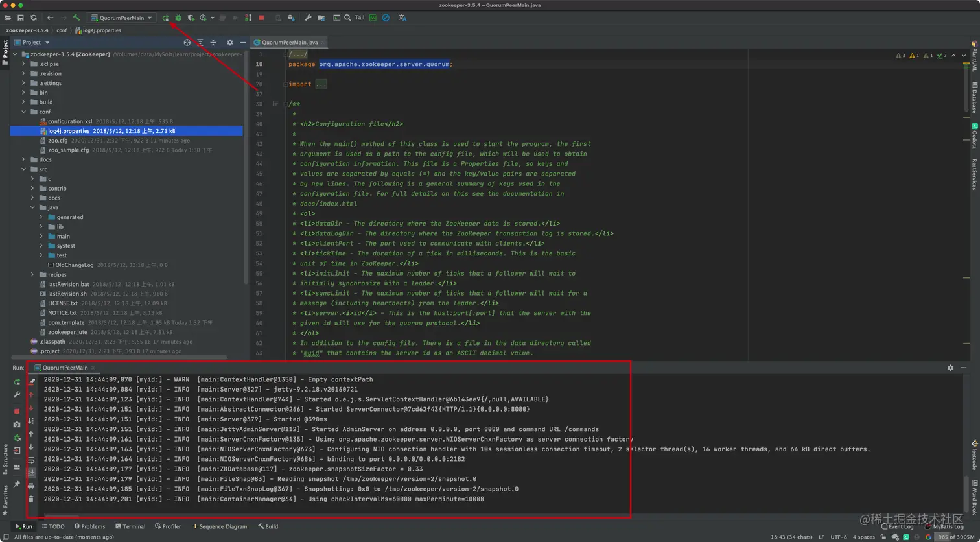The width and height of the screenshot is (980, 542).
Task: Open the Sequence Diagram tool window tab
Action: tap(219, 526)
